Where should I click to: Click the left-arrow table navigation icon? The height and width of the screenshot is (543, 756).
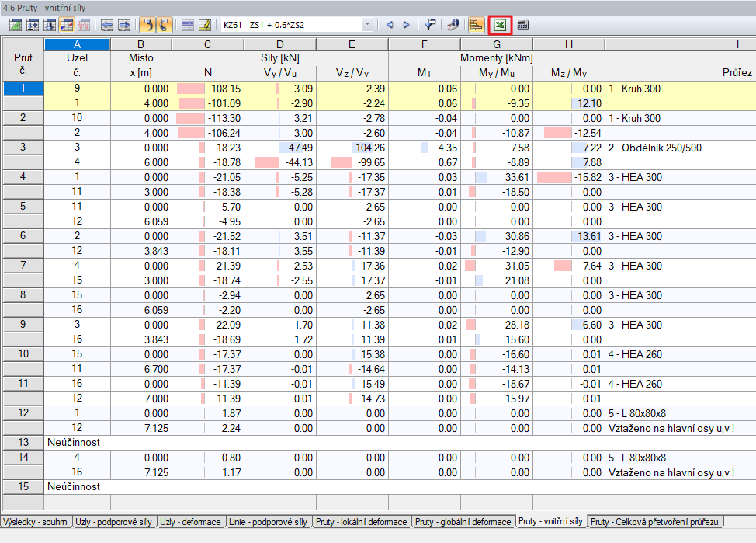107,25
